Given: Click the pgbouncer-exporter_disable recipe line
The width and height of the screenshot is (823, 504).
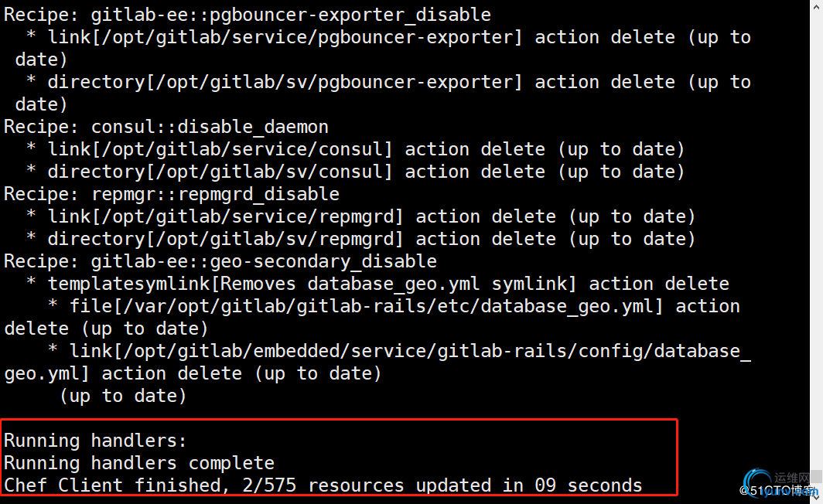Looking at the screenshot, I should click(248, 15).
